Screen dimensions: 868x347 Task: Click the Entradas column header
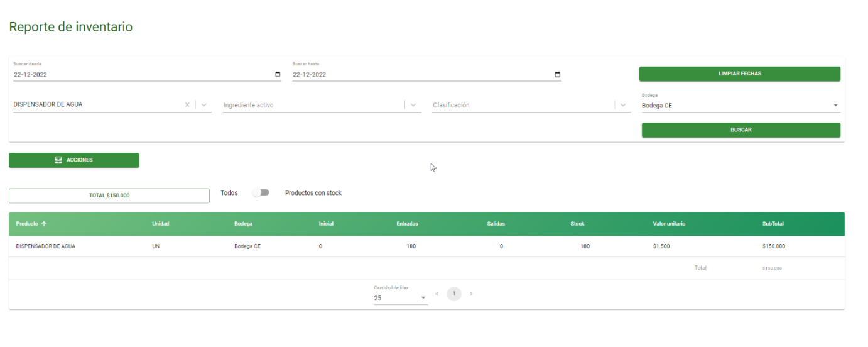coord(407,224)
